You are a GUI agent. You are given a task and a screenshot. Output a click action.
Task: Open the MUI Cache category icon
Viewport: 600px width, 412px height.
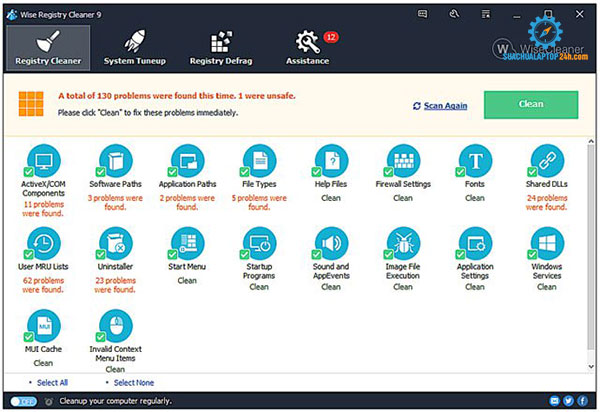tap(44, 326)
